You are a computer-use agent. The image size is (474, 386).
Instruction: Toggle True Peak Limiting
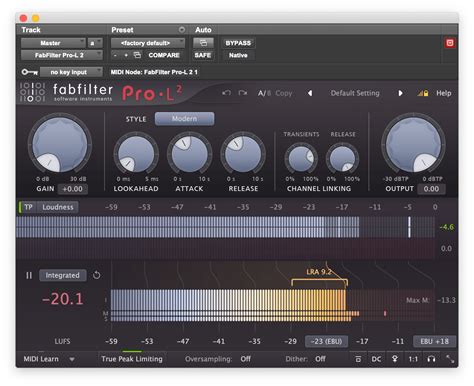point(132,359)
